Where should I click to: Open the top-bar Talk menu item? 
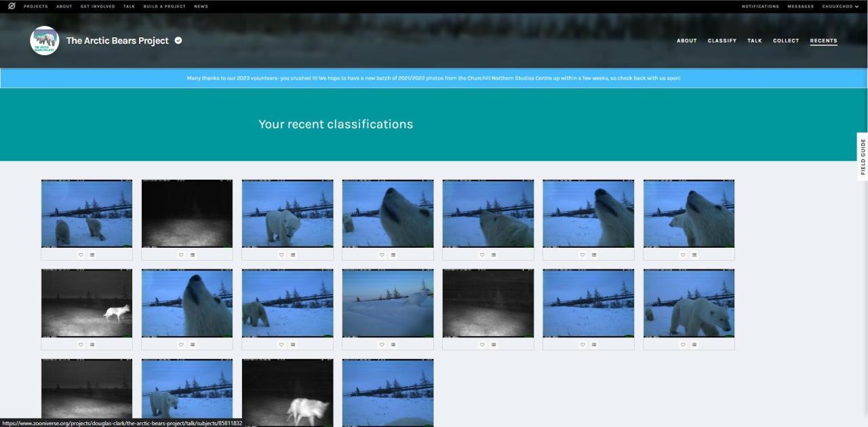[x=130, y=6]
